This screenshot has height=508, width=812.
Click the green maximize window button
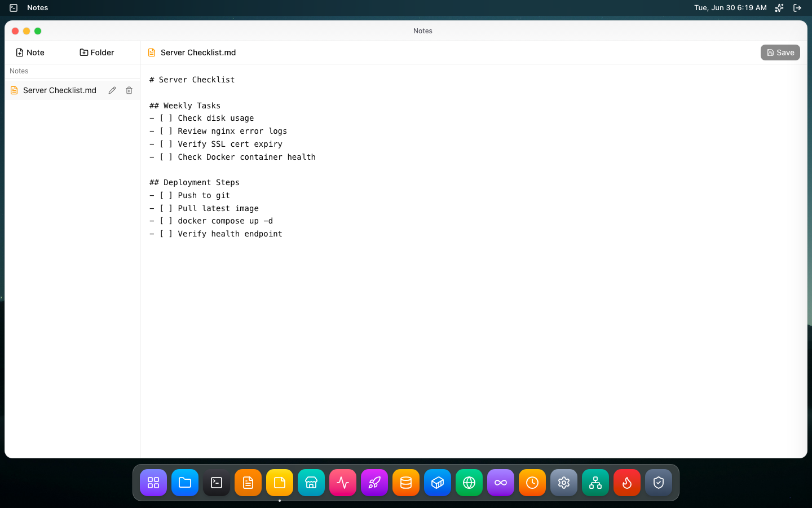(38, 31)
